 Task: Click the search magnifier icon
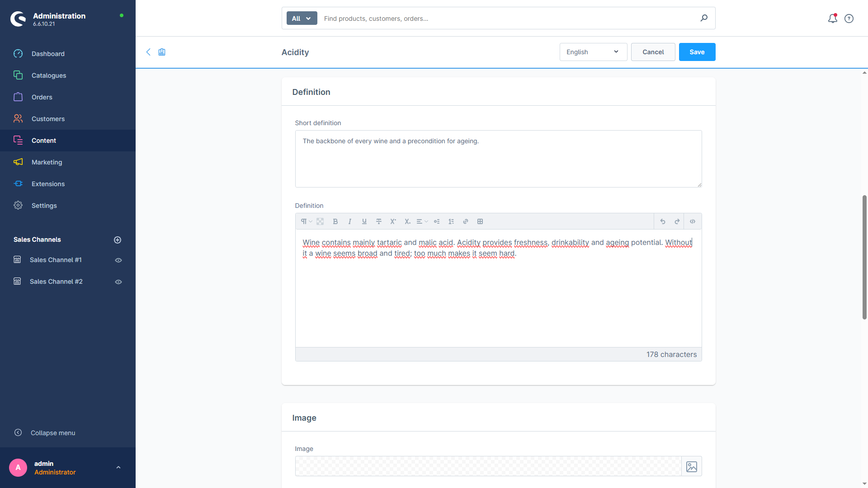click(704, 18)
